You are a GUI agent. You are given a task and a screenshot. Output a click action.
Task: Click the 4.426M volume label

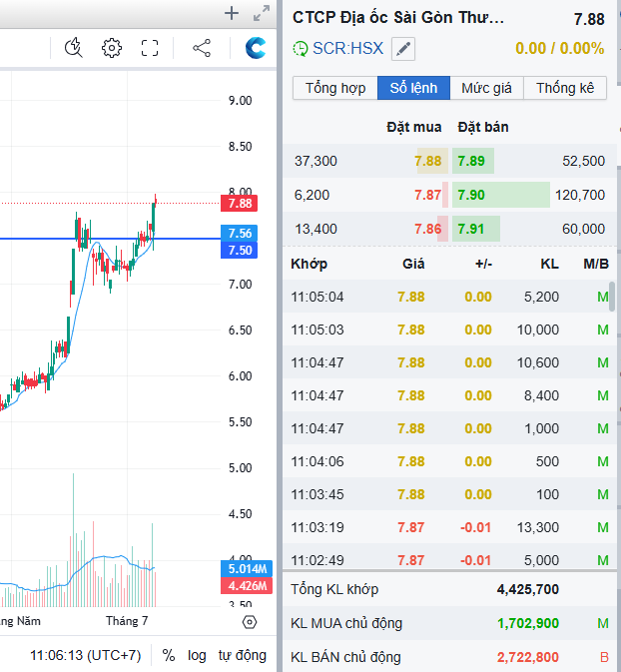point(247,586)
